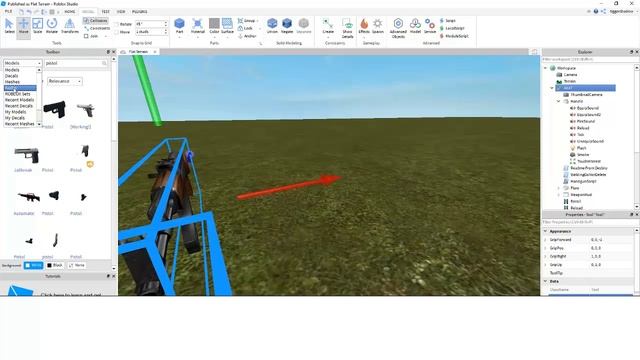Enable the Rotate snap checkbox
This screenshot has width=640, height=360.
(x=116, y=24)
